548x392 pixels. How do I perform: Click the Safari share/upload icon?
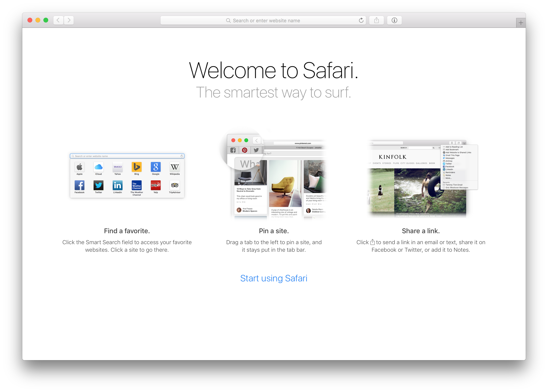click(x=377, y=20)
